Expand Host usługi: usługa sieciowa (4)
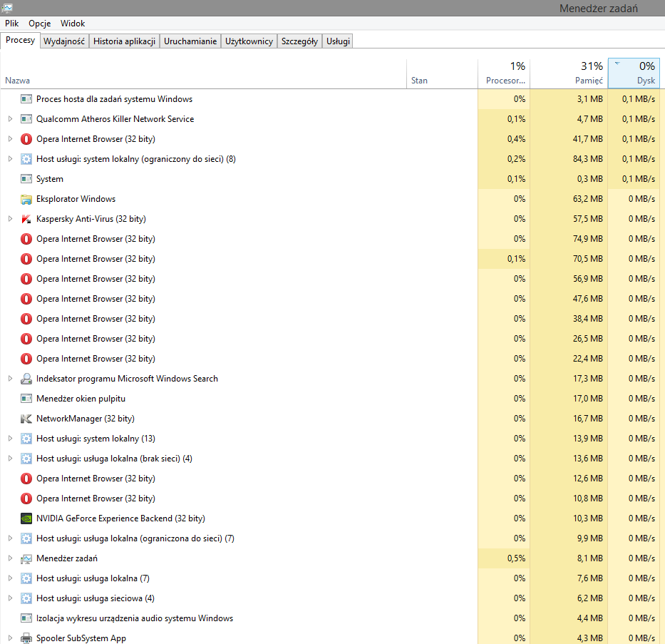This screenshot has height=644, width=665. [10, 598]
